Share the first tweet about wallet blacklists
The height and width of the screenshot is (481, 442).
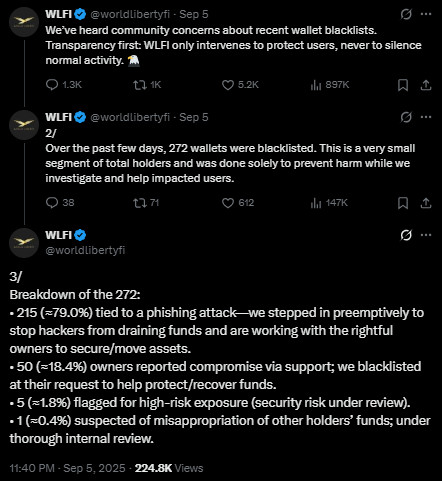pos(426,85)
